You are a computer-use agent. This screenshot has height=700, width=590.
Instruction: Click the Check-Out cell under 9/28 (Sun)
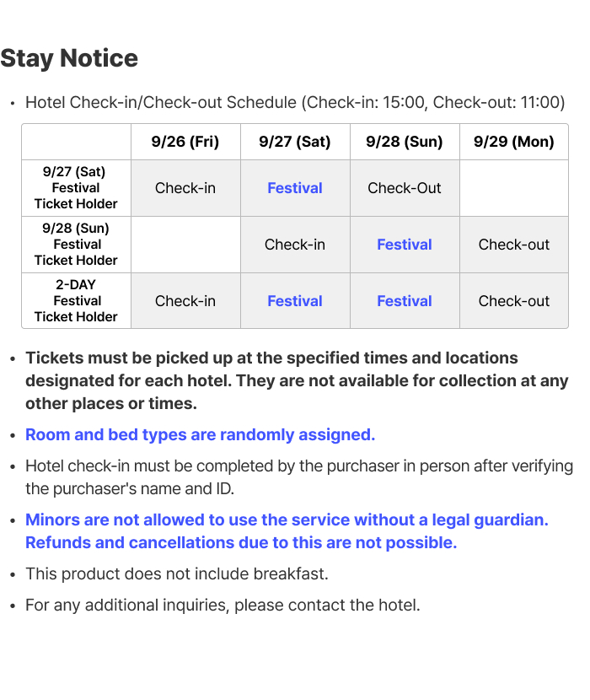[405, 188]
